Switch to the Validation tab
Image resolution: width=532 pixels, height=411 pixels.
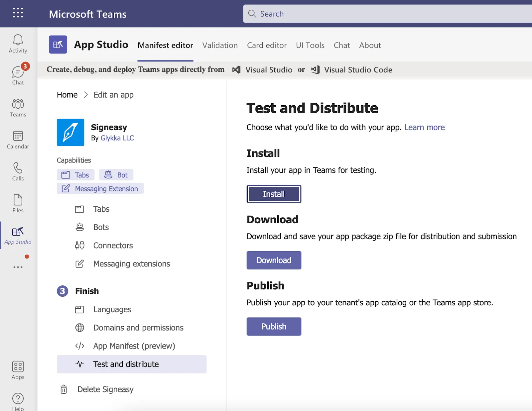pyautogui.click(x=220, y=45)
